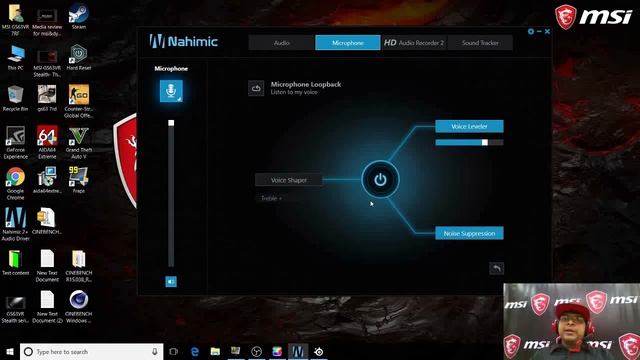This screenshot has width=640, height=360.
Task: Mute the microphone with speaker button
Action: click(x=171, y=282)
